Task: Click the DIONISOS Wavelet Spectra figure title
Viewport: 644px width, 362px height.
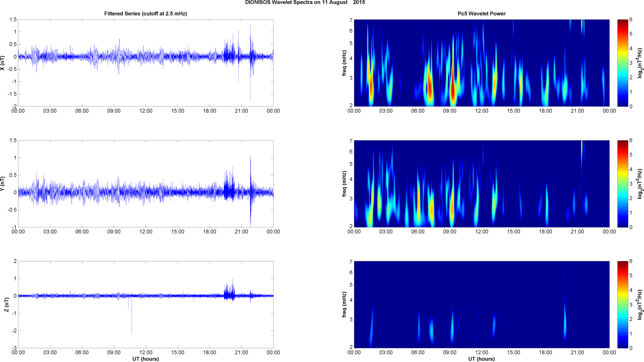Action: click(x=305, y=3)
